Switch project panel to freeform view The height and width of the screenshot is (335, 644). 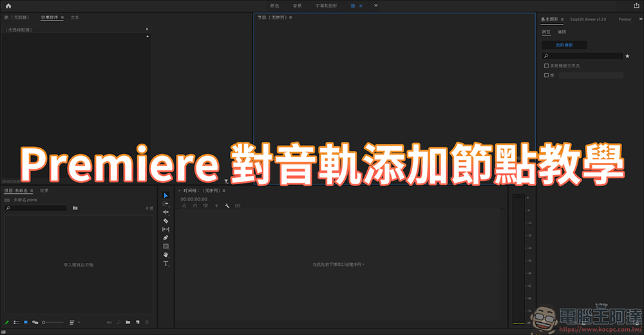[35, 322]
